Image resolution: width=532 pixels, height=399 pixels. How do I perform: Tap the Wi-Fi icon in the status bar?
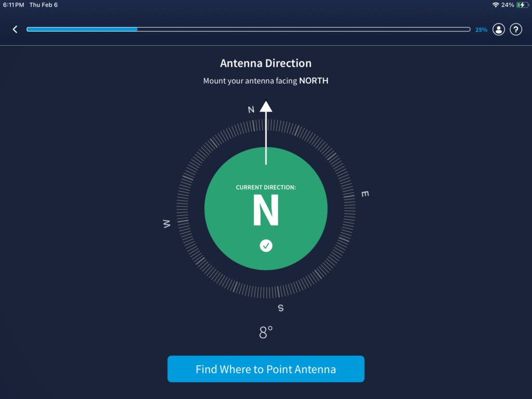click(x=496, y=5)
